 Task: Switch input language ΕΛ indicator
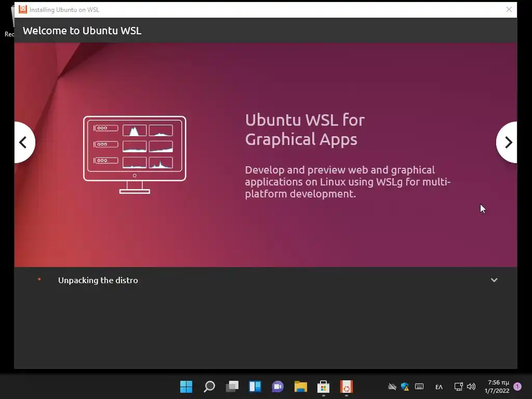pyautogui.click(x=439, y=387)
